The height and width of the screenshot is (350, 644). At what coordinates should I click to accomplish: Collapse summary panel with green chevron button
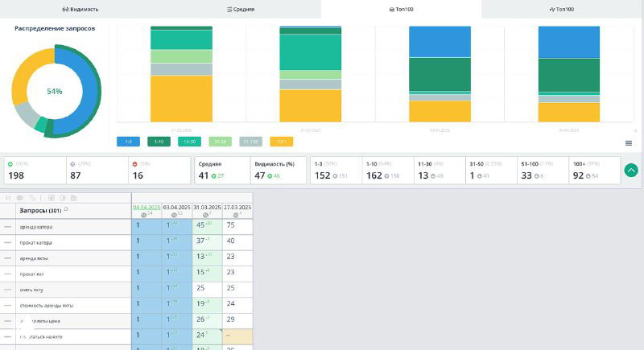(x=631, y=170)
